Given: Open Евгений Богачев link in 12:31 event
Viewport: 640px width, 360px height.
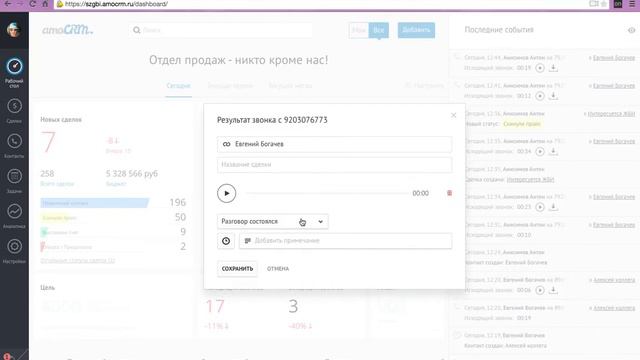Looking at the screenshot, I should click(x=613, y=225).
